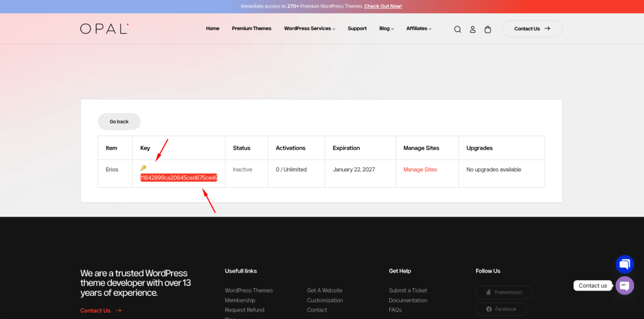This screenshot has width=644, height=319.
Task: Open the Contact footer link
Action: (317, 310)
